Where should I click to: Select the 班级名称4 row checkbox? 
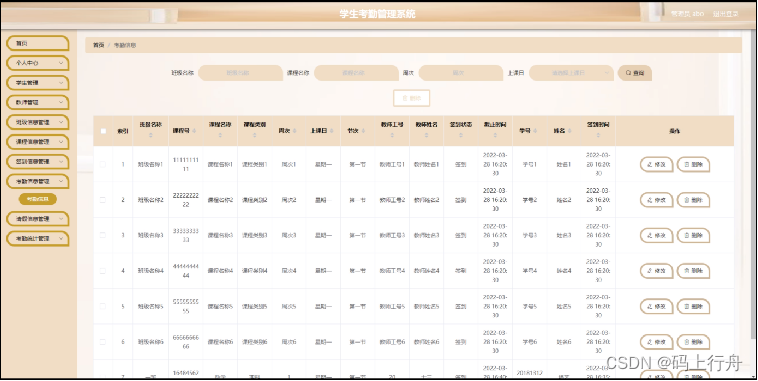point(102,271)
